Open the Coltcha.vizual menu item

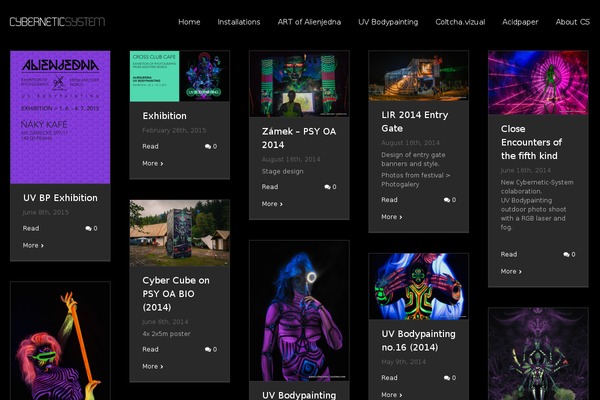[x=460, y=22]
